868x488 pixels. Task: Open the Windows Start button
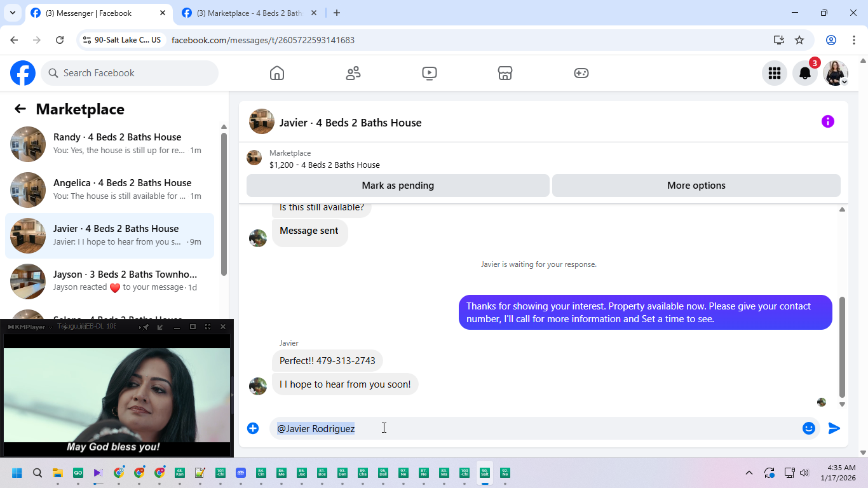(x=17, y=473)
